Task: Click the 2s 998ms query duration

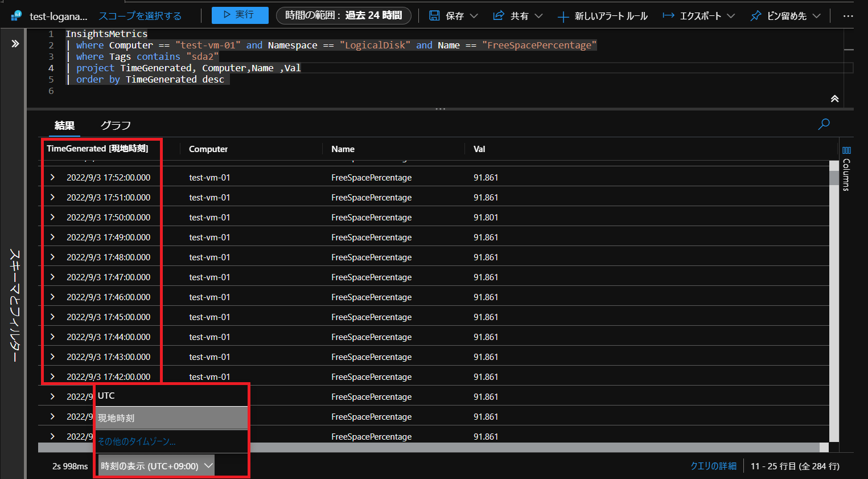Action: pos(70,466)
